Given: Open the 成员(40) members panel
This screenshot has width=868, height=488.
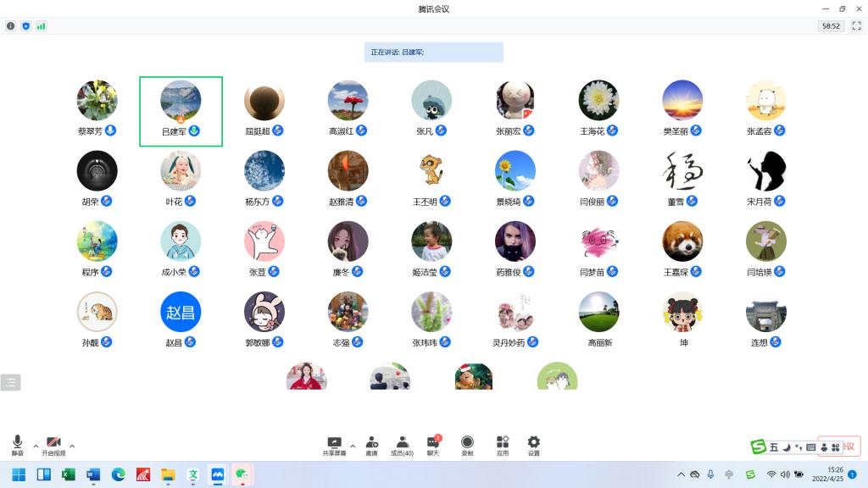Looking at the screenshot, I should pyautogui.click(x=403, y=443).
